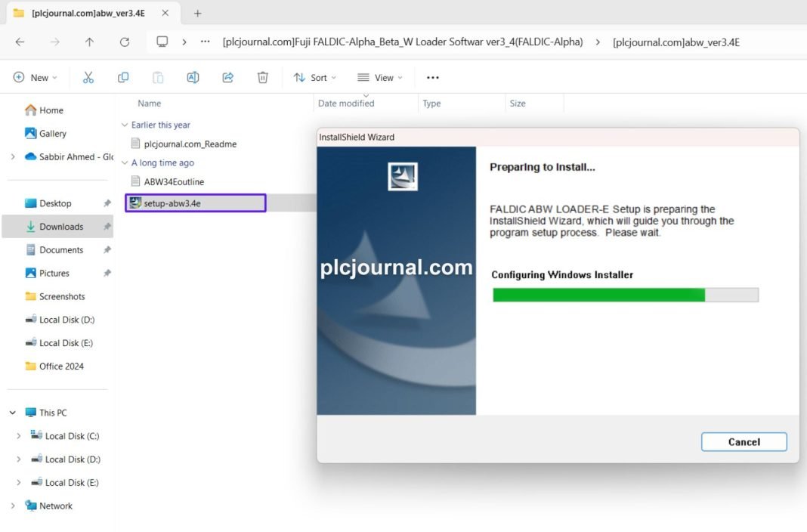Screen dimensions: 807x532
Task: Go up one folder with Up arrow
Action: [89, 42]
